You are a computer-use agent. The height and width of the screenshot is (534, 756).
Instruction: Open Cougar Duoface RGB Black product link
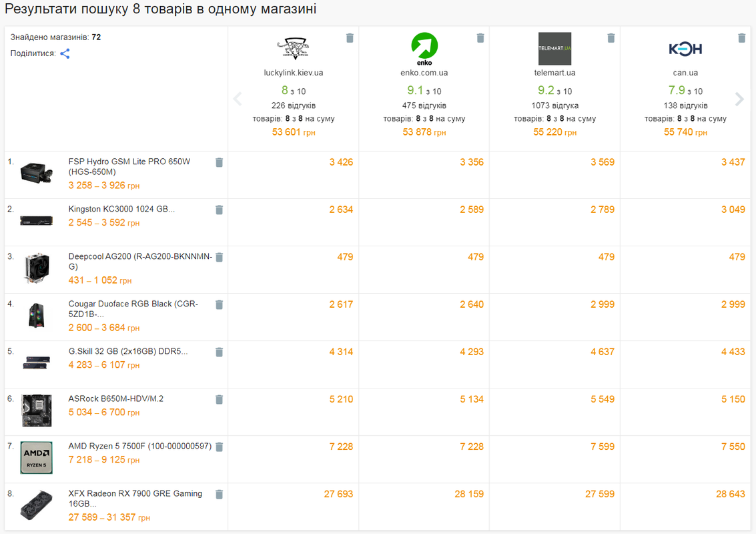(x=133, y=309)
